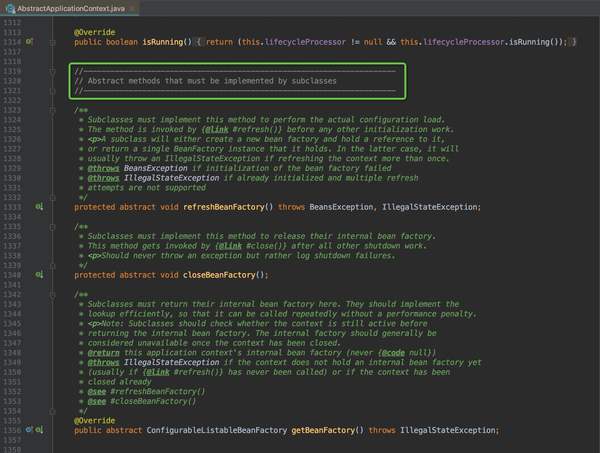
Task: Collapse Javadoc fold marker at line 1335
Action: pyautogui.click(x=53, y=227)
